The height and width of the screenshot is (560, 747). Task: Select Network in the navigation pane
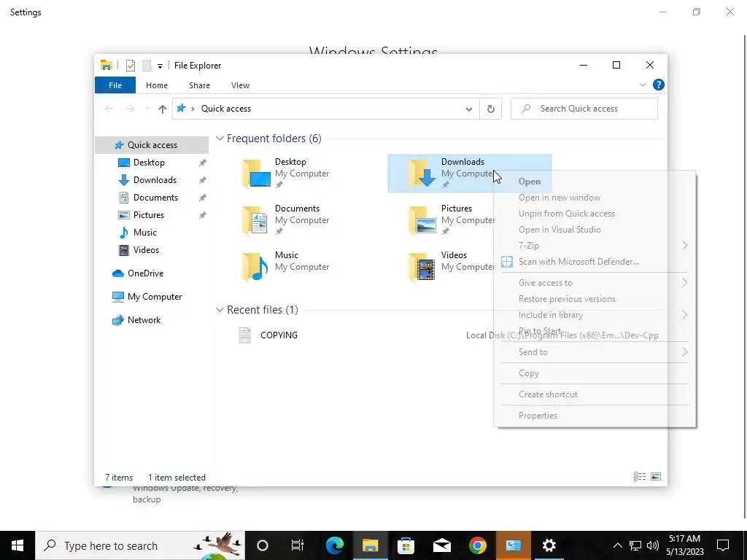[144, 320]
